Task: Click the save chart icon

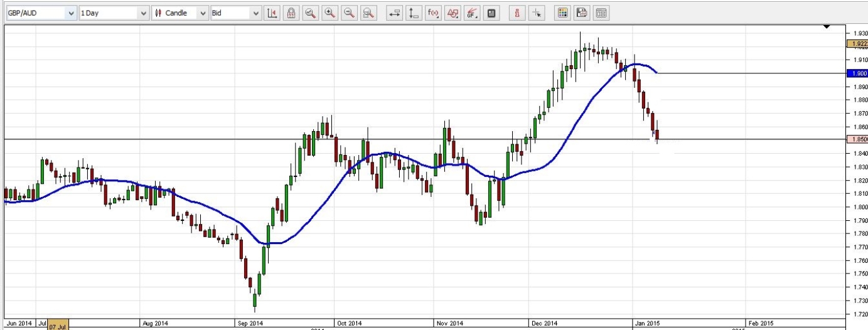Action: [582, 13]
